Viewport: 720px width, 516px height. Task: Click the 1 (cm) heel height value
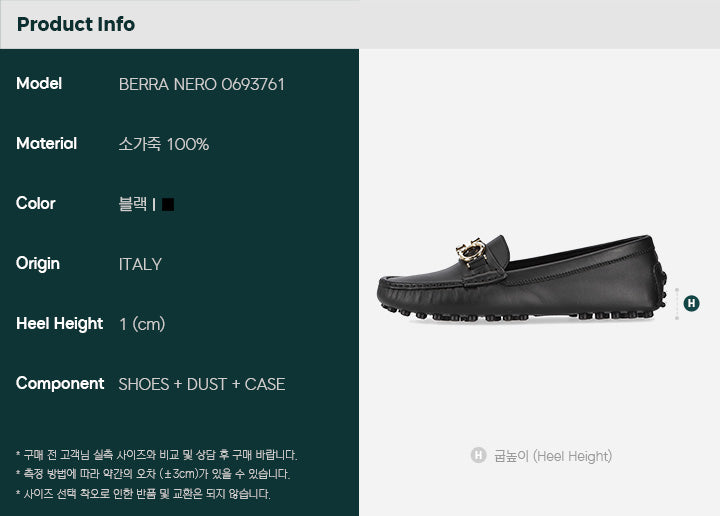point(142,324)
